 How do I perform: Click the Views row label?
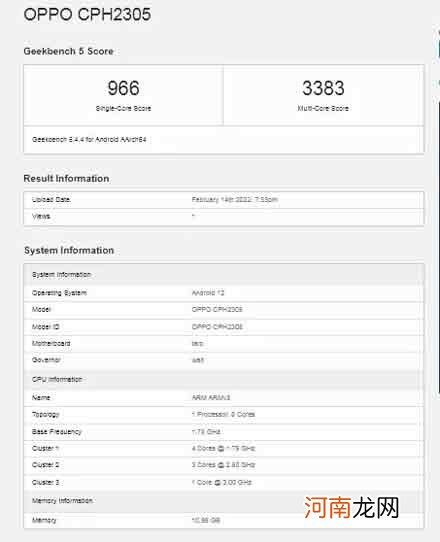pyautogui.click(x=41, y=216)
